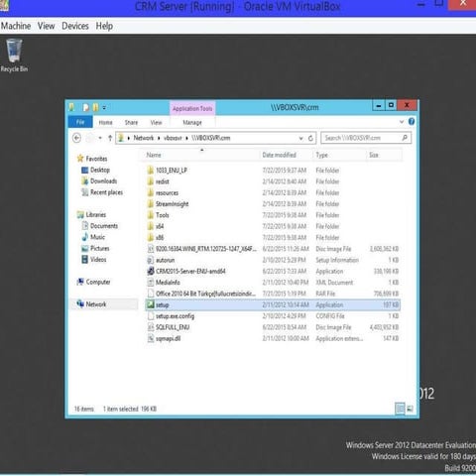Open the Help menu in VirtualBox
This screenshot has width=476, height=476.
coord(104,26)
